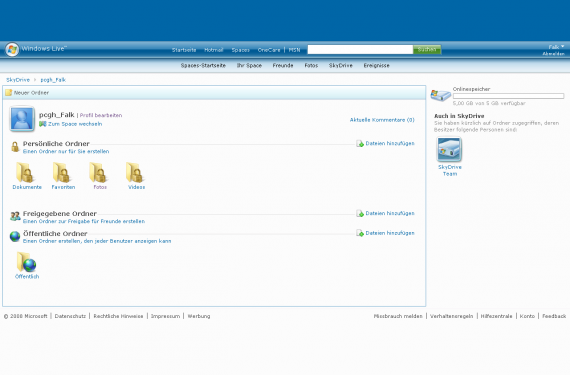The height and width of the screenshot is (375, 570).
Task: Click the Windows Live logo orb
Action: pyautogui.click(x=12, y=49)
